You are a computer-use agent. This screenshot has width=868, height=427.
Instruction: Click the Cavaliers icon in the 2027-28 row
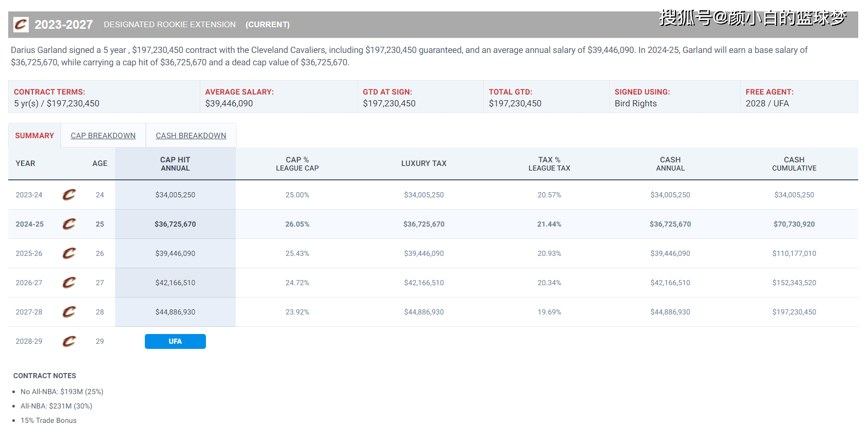click(x=69, y=312)
